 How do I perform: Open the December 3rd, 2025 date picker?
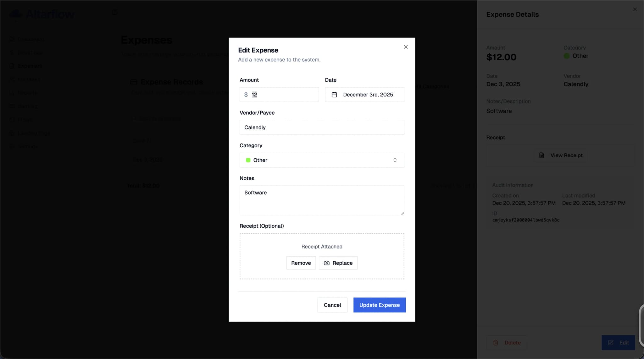tap(368, 95)
